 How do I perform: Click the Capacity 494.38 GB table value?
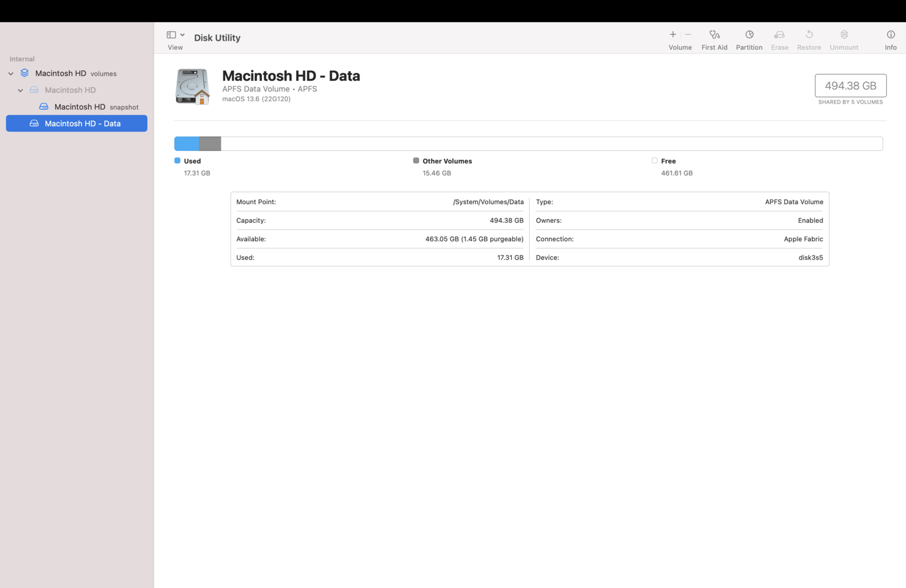click(x=506, y=220)
